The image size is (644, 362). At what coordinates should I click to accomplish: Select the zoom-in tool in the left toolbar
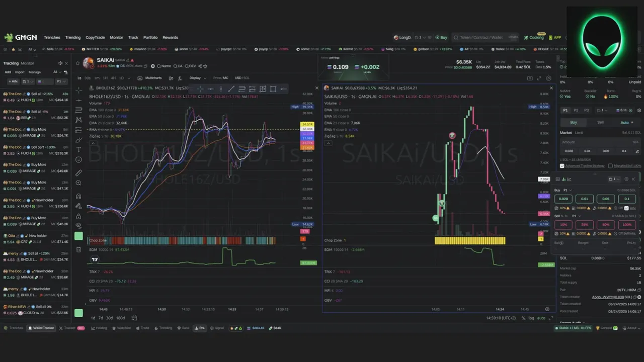[x=78, y=183]
